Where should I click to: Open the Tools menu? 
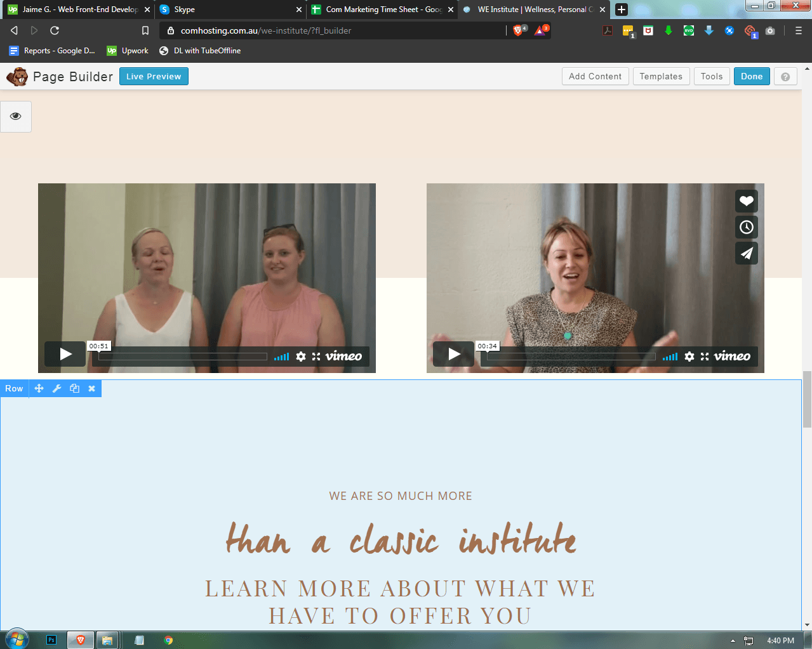(x=712, y=76)
